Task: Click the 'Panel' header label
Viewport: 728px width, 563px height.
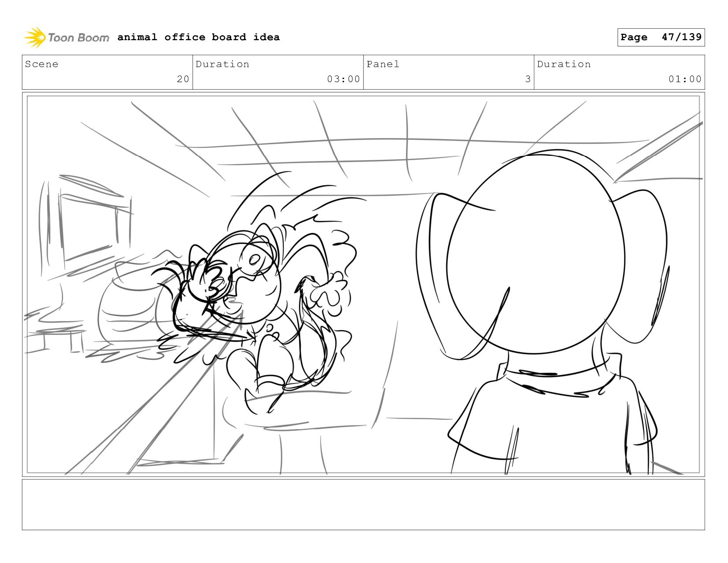Action: coord(383,64)
